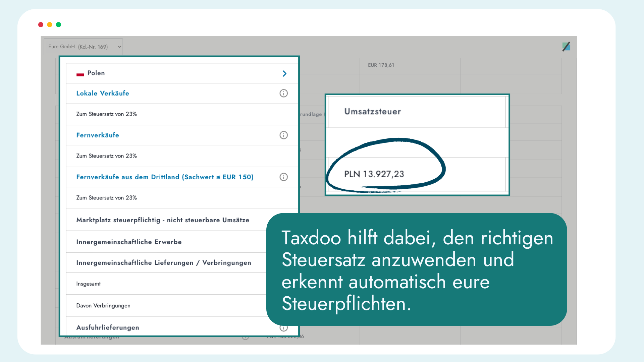
Task: Open the Eure GmbH client dropdown
Action: tap(83, 47)
